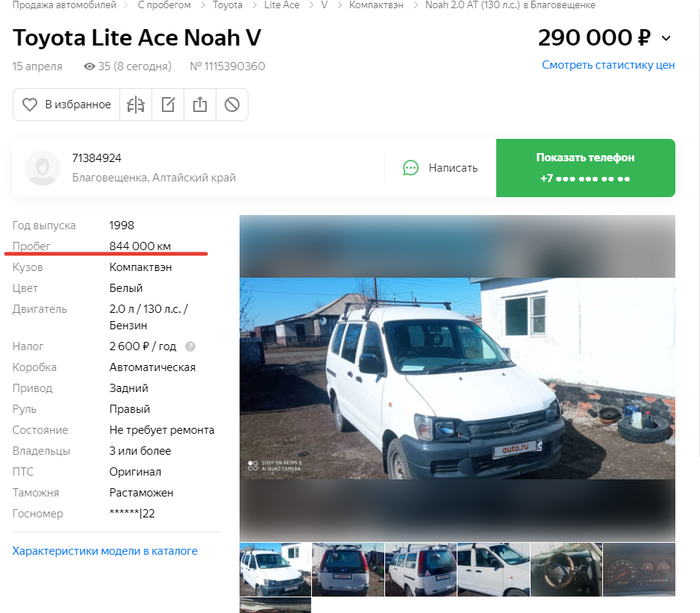The width and height of the screenshot is (700, 613).
Task: Click year value '1998'
Action: pos(122,225)
